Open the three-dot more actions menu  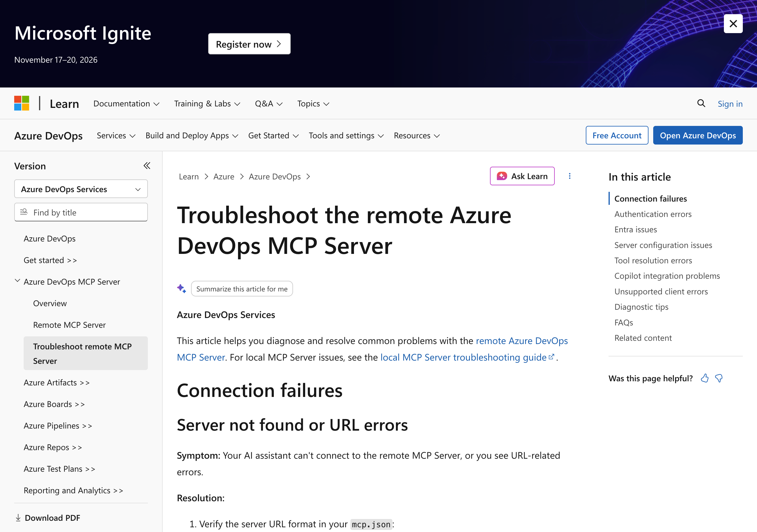pyautogui.click(x=570, y=176)
